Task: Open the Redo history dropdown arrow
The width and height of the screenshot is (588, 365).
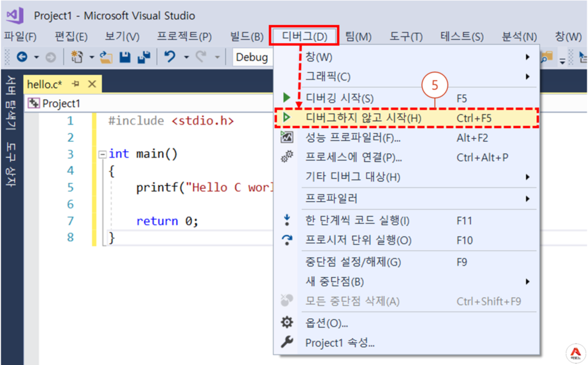Action: 217,57
